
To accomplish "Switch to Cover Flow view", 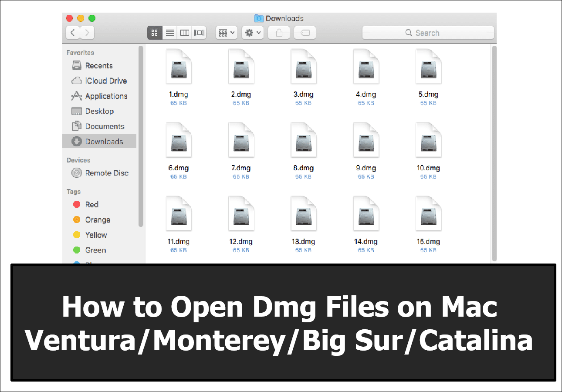I will tap(200, 33).
